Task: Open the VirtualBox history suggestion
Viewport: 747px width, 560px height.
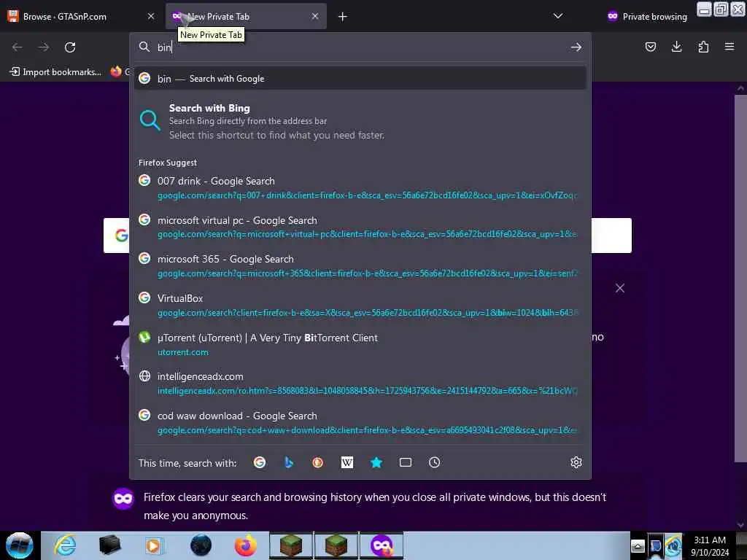Action: pyautogui.click(x=360, y=305)
